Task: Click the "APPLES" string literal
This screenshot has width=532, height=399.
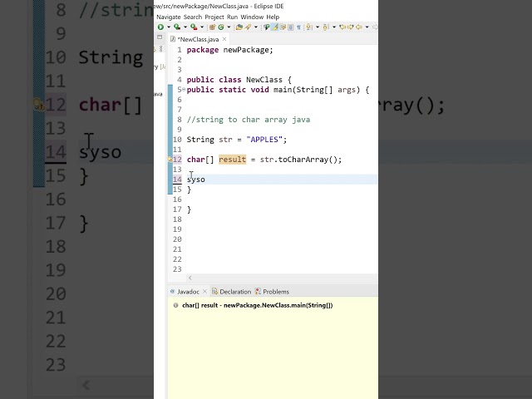Action: pos(264,140)
